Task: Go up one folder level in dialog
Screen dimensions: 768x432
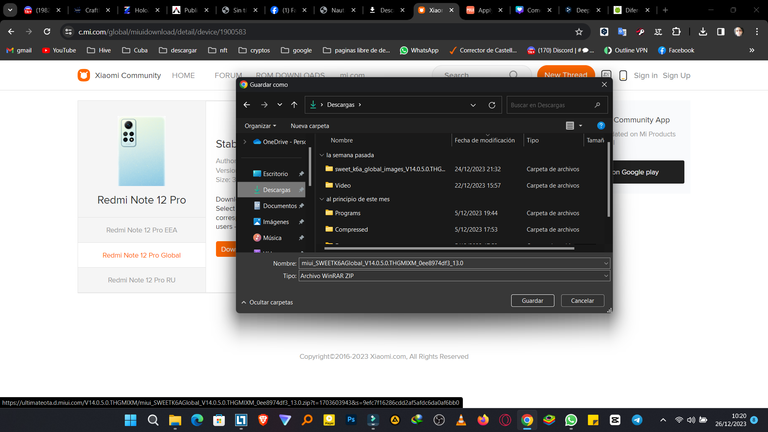Action: (294, 105)
